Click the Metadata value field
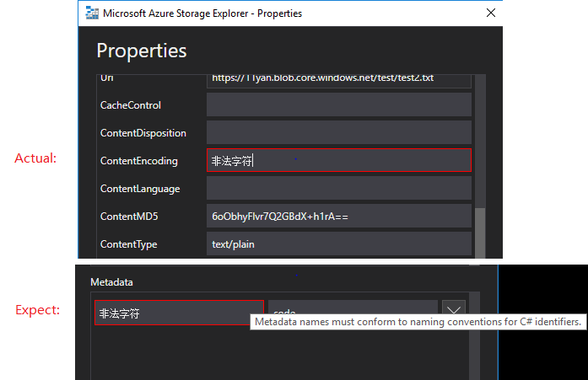The height and width of the screenshot is (380, 588). tap(353, 308)
